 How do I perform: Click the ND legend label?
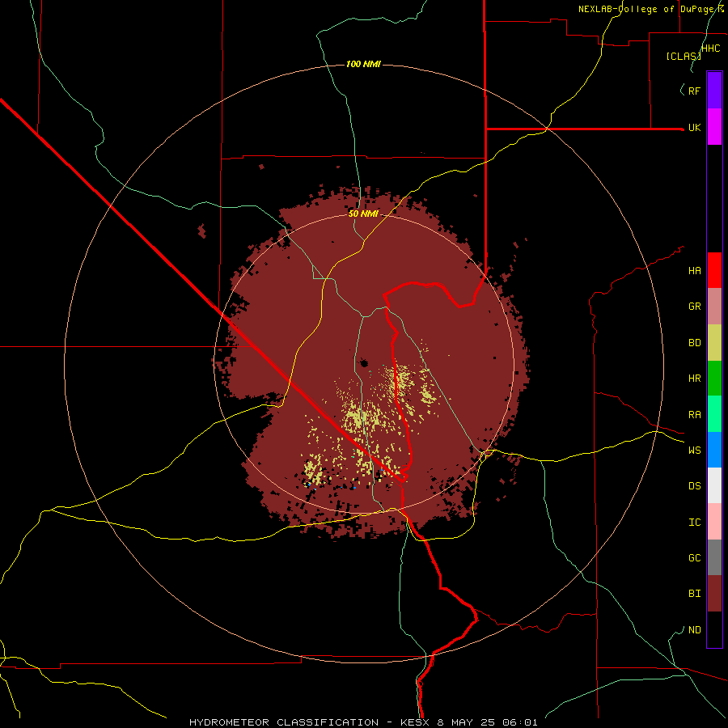click(695, 630)
